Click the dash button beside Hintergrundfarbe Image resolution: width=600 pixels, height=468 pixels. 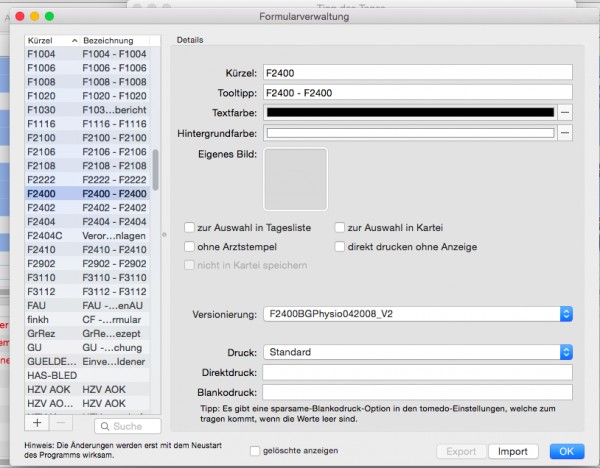pos(565,133)
